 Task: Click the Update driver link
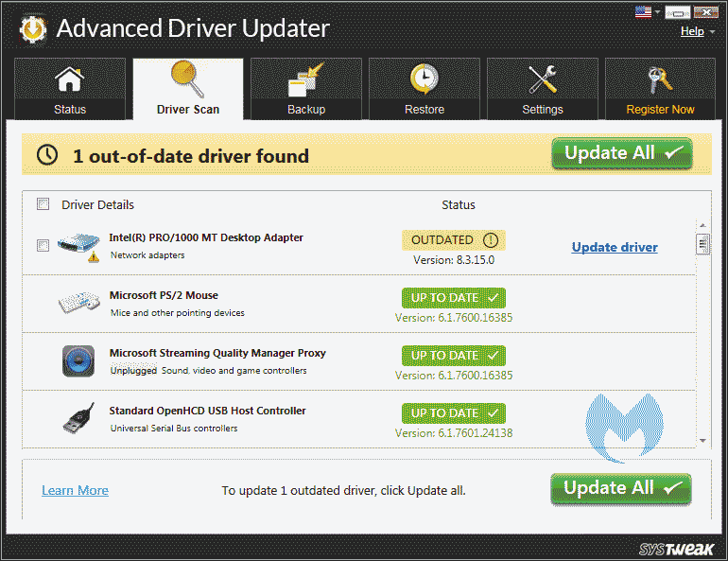[615, 247]
